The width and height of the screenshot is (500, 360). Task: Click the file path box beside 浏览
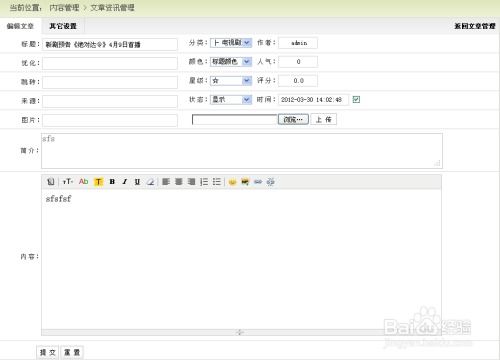point(235,119)
